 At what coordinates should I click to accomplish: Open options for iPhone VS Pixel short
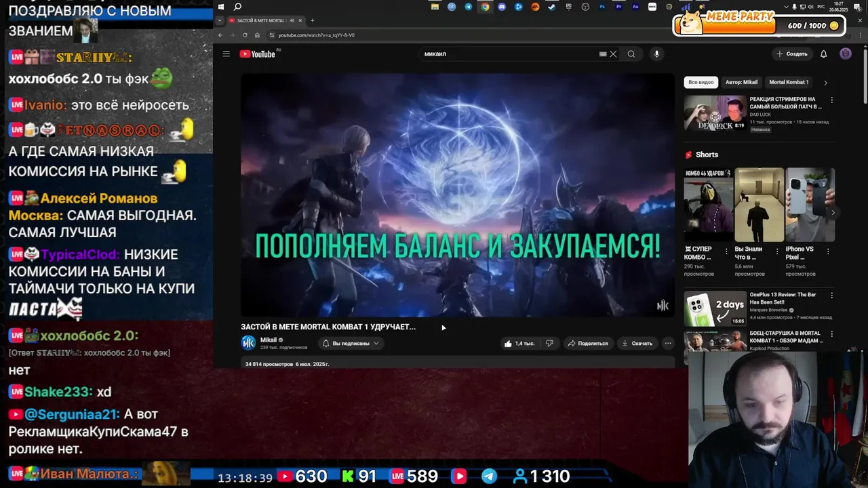[828, 251]
